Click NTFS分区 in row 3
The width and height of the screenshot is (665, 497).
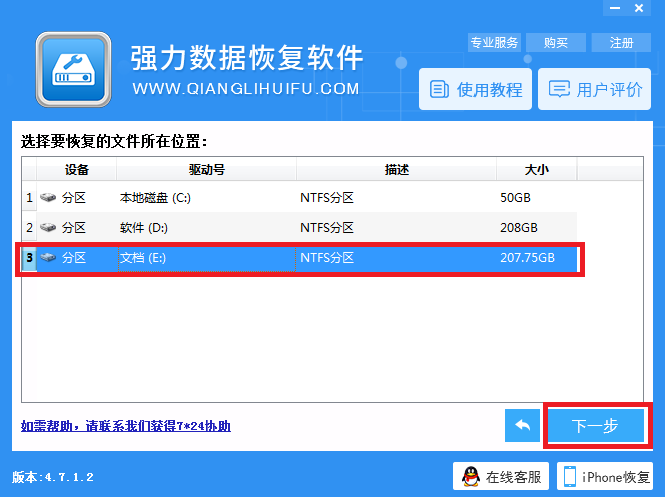coord(327,257)
